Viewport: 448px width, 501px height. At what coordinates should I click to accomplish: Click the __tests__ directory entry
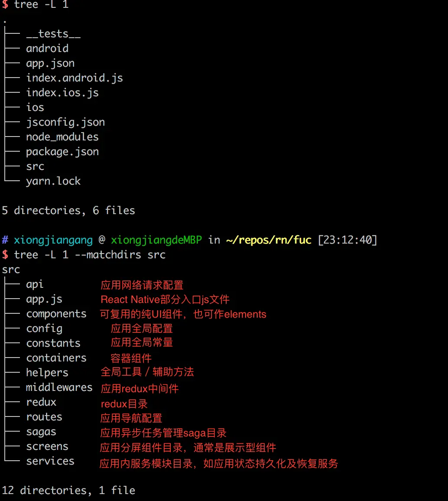click(x=53, y=34)
